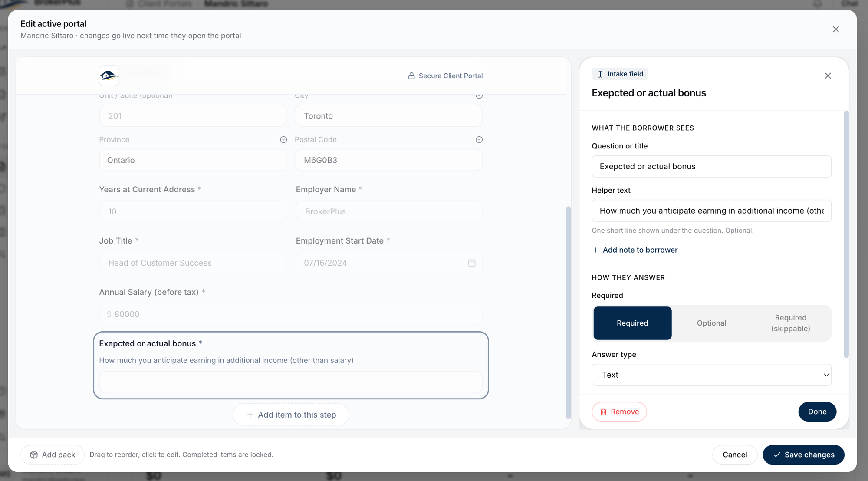Click the lock icon beside Secure Client Portal
Screen dimensions: 868x481
tap(411, 76)
